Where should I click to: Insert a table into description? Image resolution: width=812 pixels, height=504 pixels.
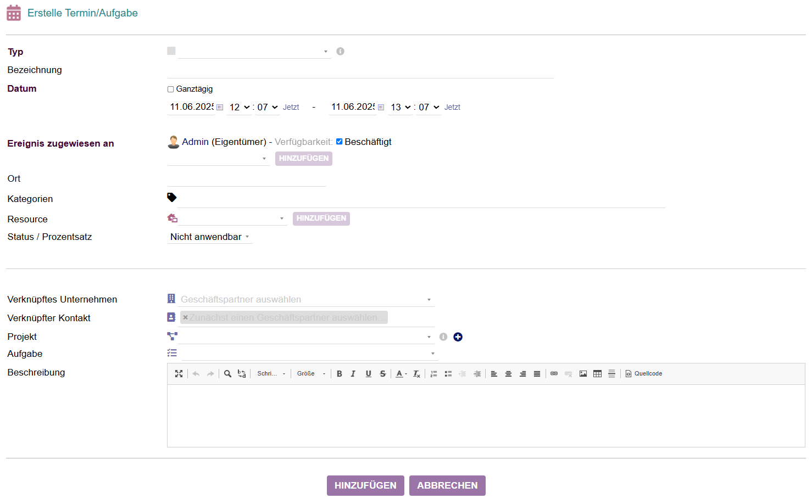pos(597,374)
